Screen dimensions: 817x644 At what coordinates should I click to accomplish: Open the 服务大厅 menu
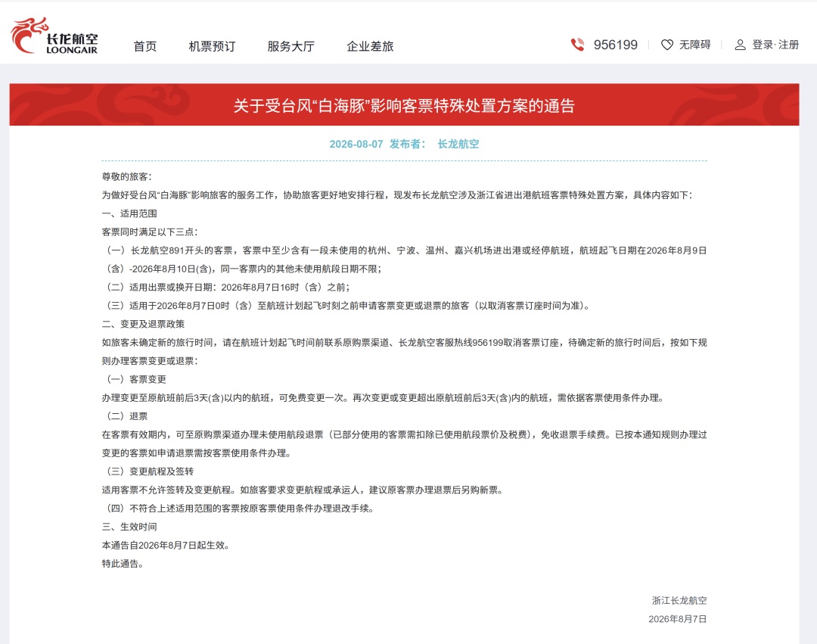point(290,46)
